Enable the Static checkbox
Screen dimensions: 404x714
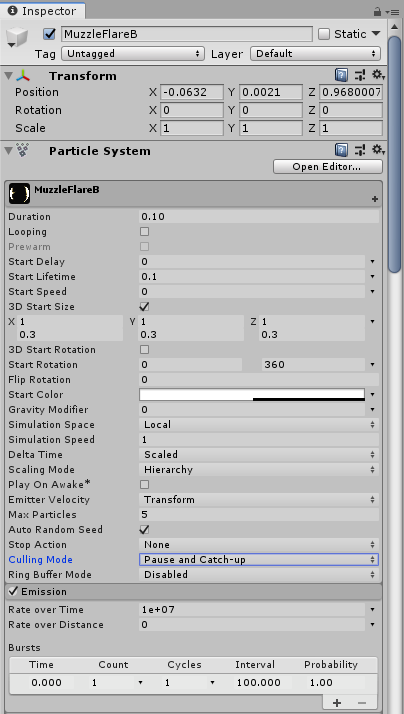[x=324, y=34]
